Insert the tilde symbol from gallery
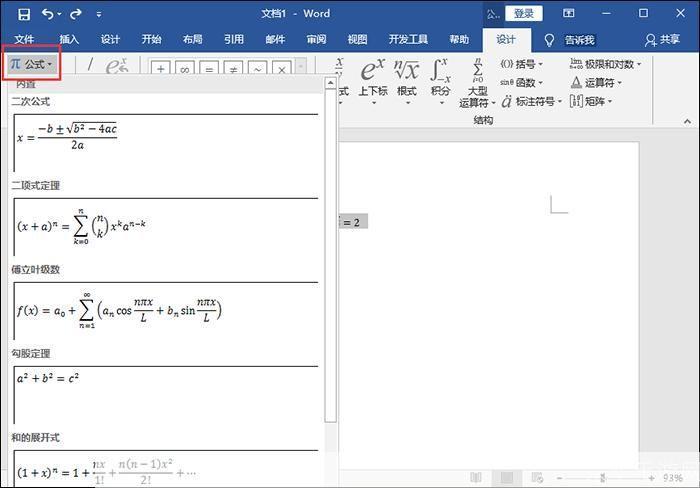This screenshot has height=488, width=700. [x=258, y=69]
